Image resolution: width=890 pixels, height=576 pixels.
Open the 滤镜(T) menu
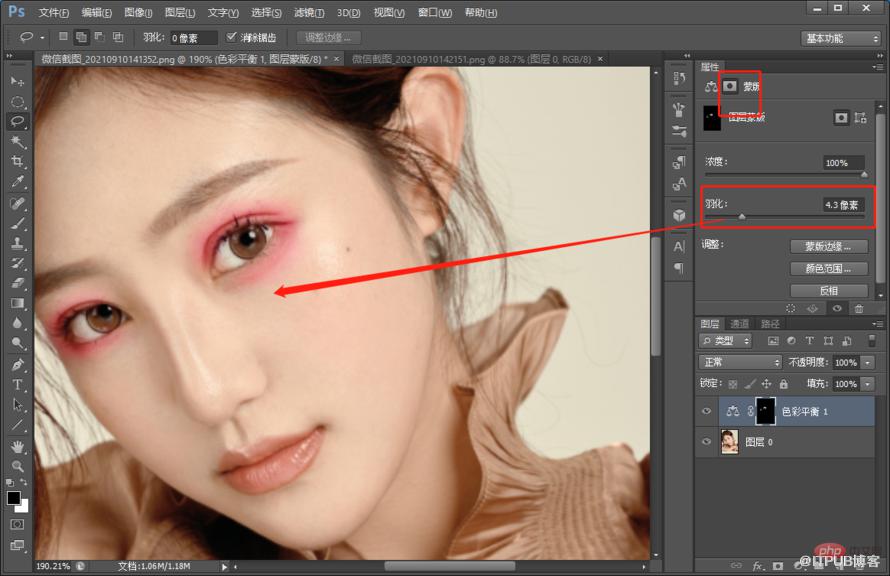(x=309, y=12)
